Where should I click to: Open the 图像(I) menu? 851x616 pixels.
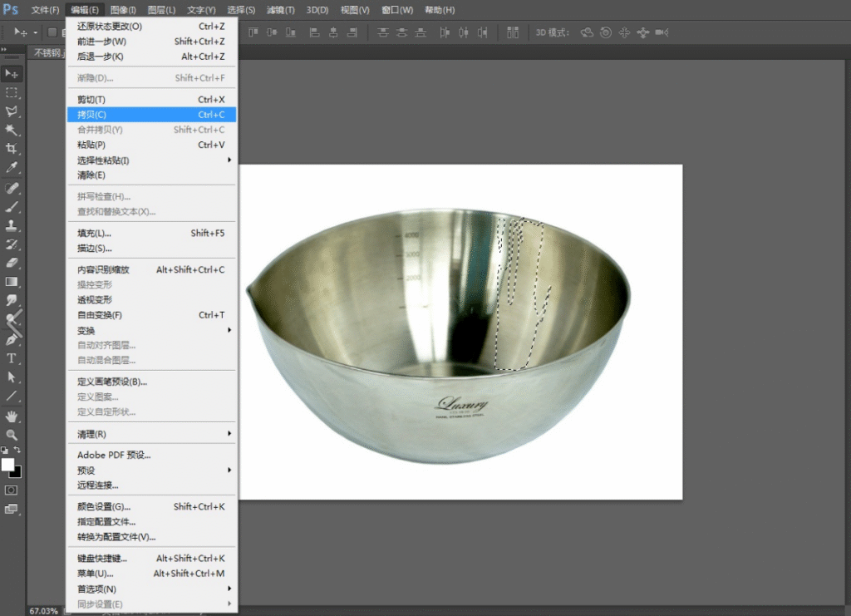pos(123,10)
